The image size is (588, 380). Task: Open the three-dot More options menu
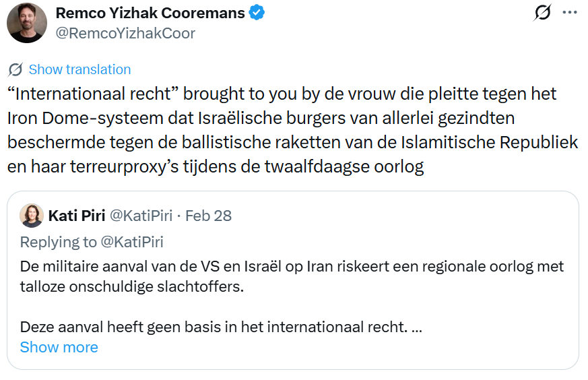[570, 13]
